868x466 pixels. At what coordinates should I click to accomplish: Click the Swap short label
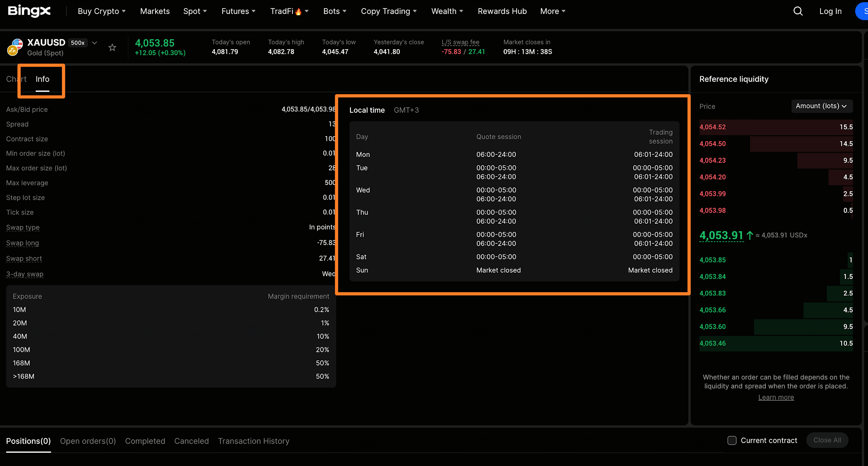tap(24, 259)
